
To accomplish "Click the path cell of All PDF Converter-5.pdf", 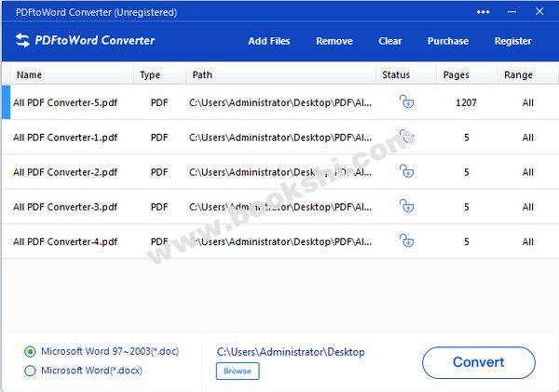I will (280, 102).
